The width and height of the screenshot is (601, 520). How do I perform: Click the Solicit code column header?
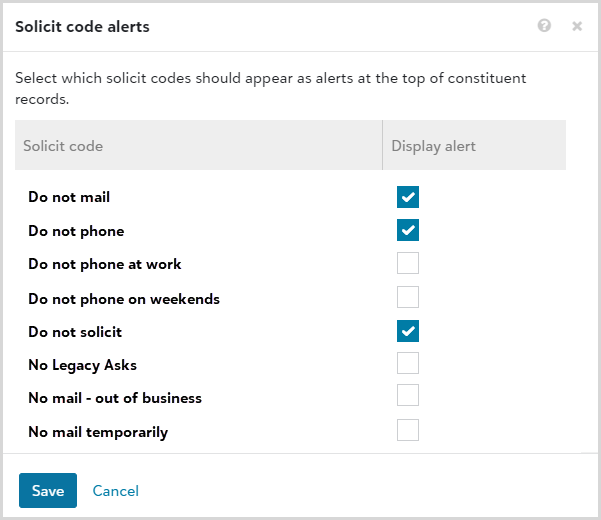coord(63,146)
